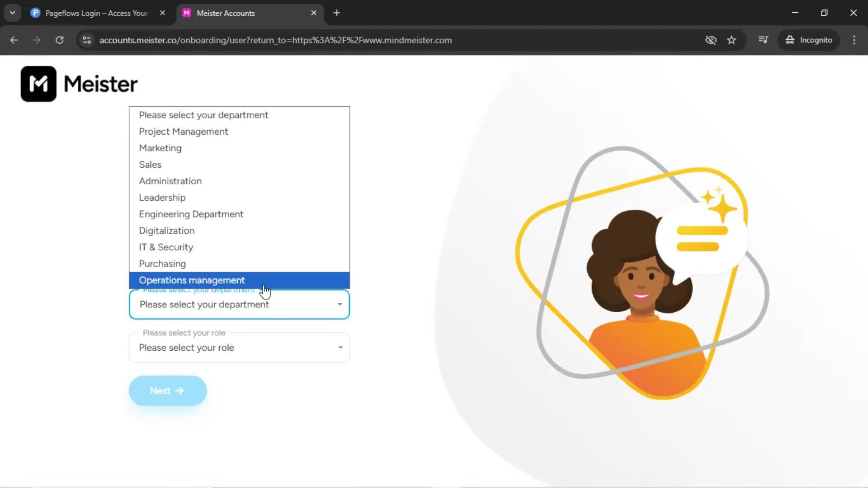868x488 pixels.
Task: Select Digitalization from the list
Action: 239,231
